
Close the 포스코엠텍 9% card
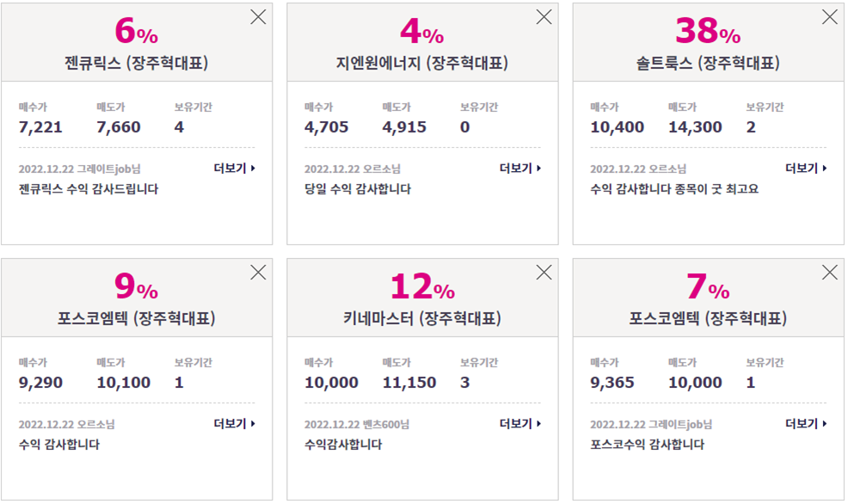point(258,273)
